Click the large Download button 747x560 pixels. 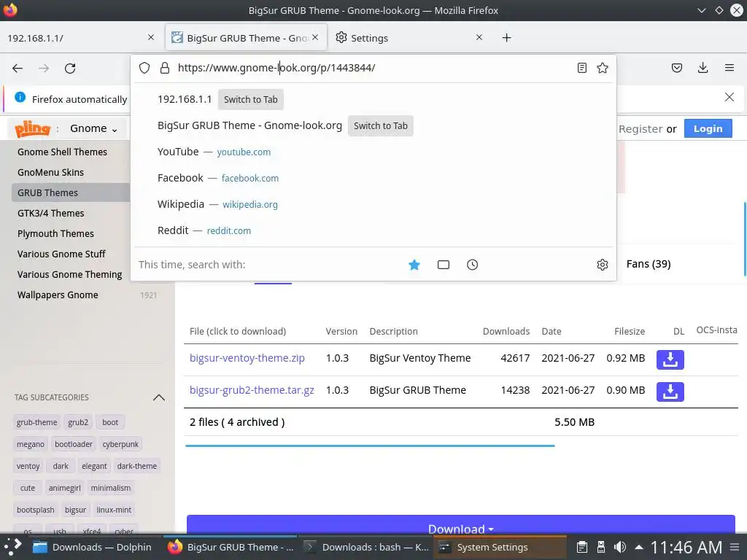[461, 525]
